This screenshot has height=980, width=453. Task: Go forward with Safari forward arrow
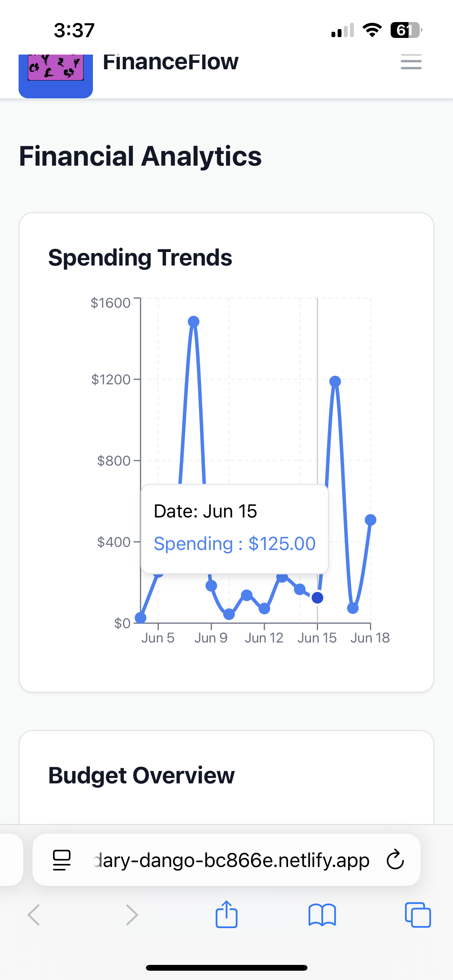132,915
